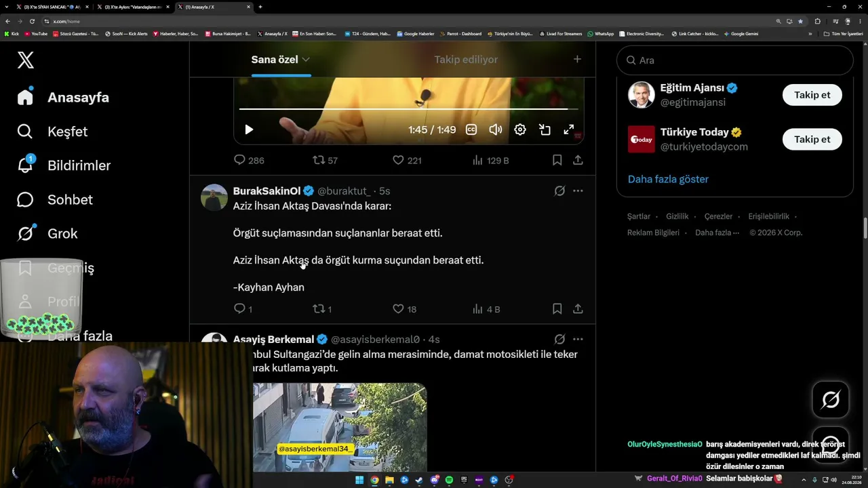This screenshot has height=488, width=868.
Task: Open the WhatsApp bookmark
Action: [x=601, y=33]
